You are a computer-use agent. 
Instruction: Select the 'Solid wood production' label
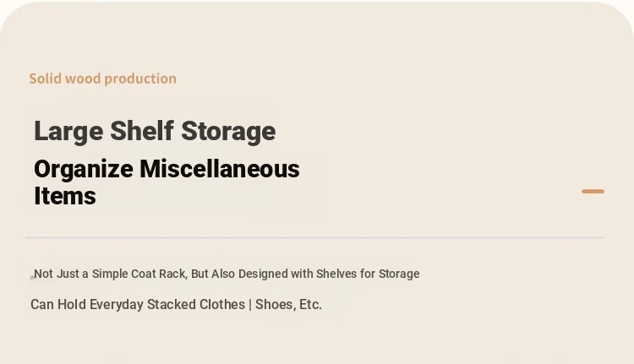tap(102, 79)
